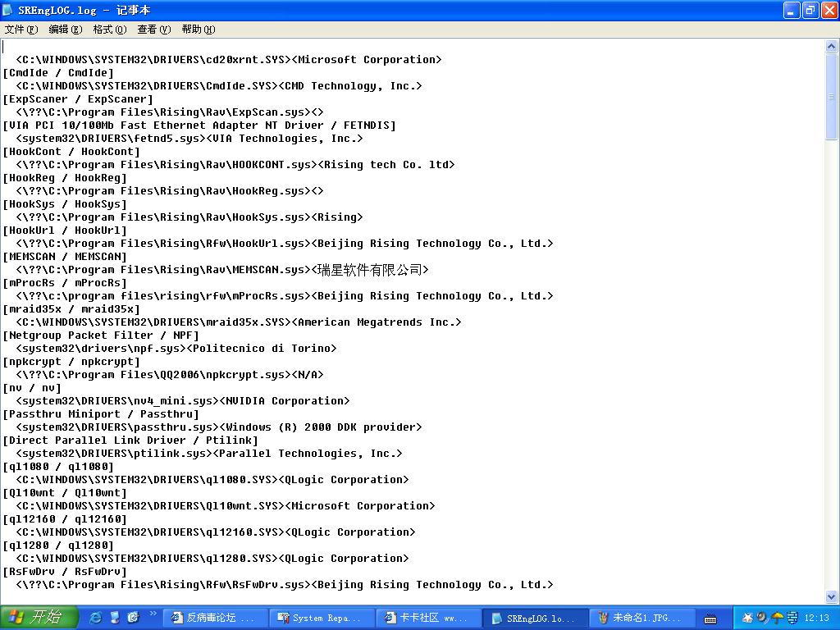The width and height of the screenshot is (840, 630).
Task: Restore down the Notepad window
Action: [x=810, y=10]
